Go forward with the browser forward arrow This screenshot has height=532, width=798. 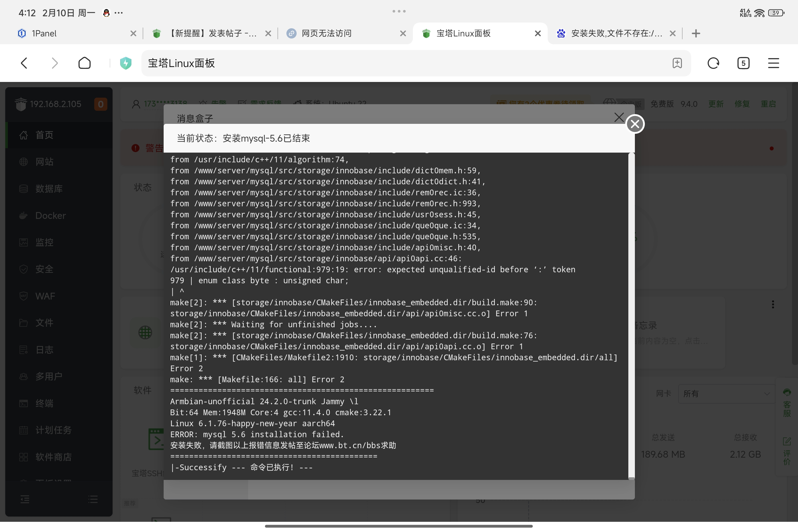(55, 63)
